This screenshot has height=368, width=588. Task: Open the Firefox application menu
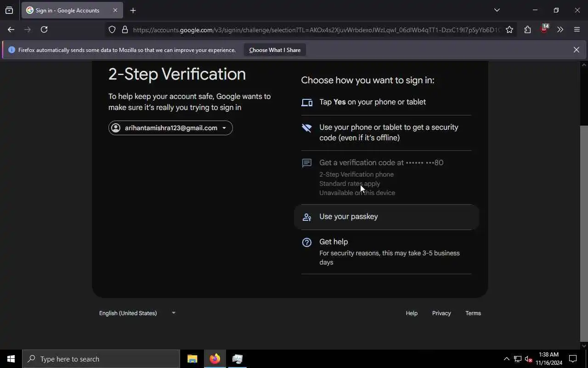pos(577,30)
